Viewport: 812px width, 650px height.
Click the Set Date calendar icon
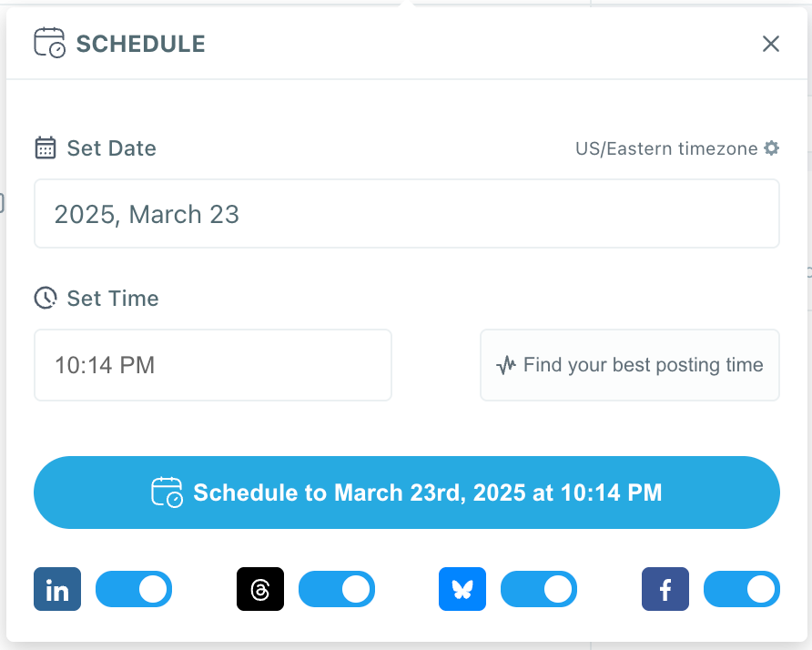point(45,147)
